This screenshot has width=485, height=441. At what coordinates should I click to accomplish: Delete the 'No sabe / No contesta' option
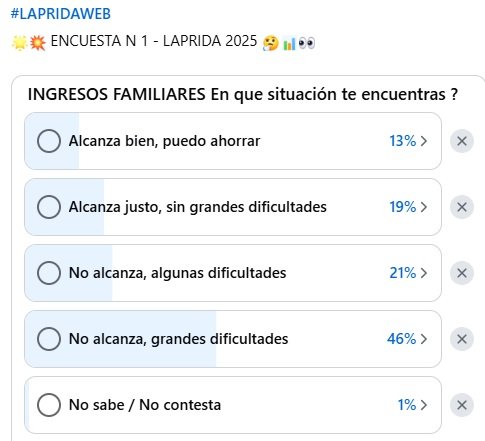point(462,405)
